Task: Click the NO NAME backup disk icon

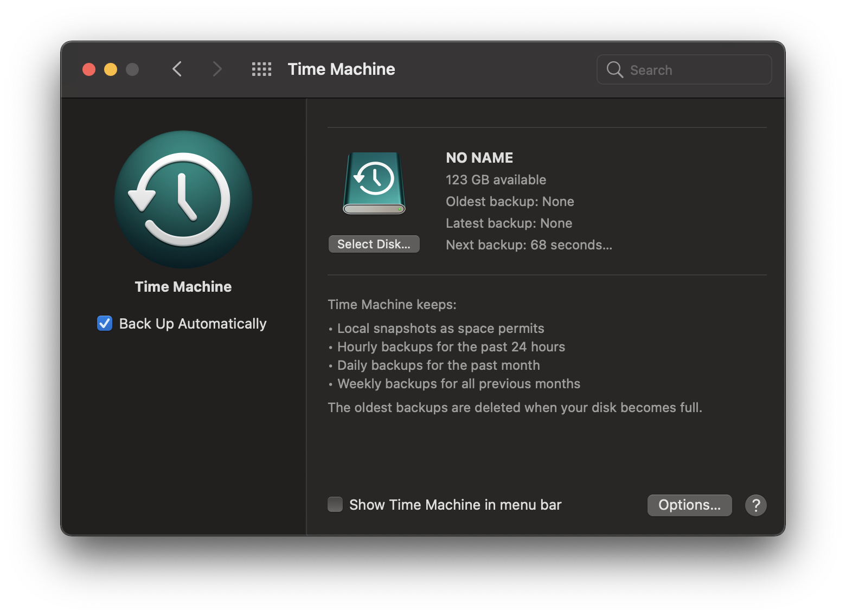Action: click(x=374, y=183)
